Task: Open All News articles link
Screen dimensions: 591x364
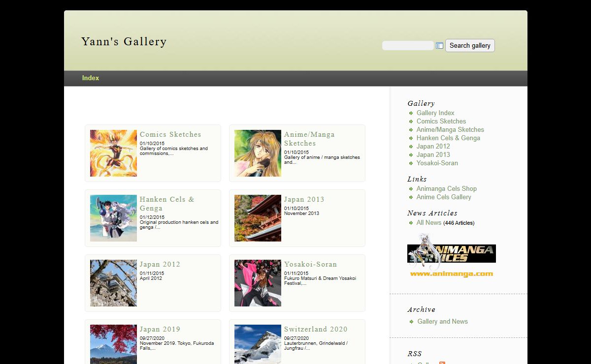Action: (429, 222)
